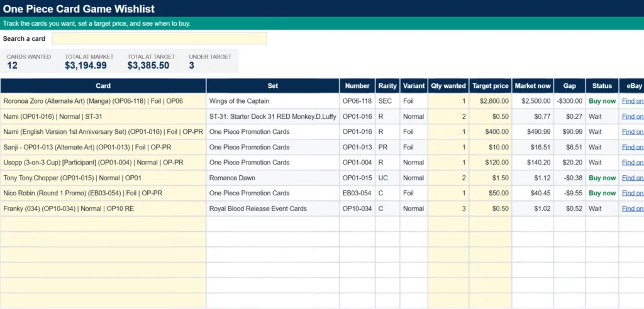Click Royal Blood Release Event Cards cell
Viewport: 644px width, 309px height.
click(273, 209)
